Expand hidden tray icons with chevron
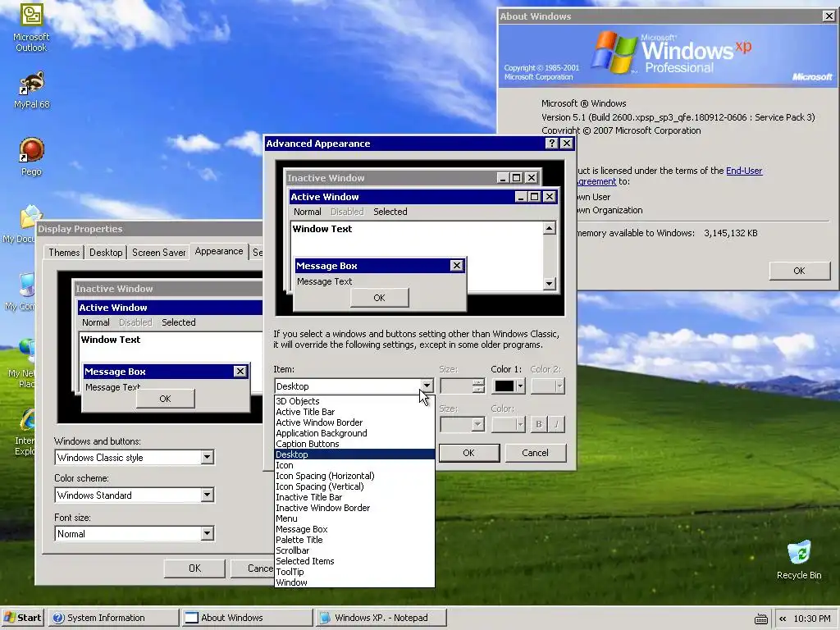Screen dimensions: 840x630 (x=783, y=619)
